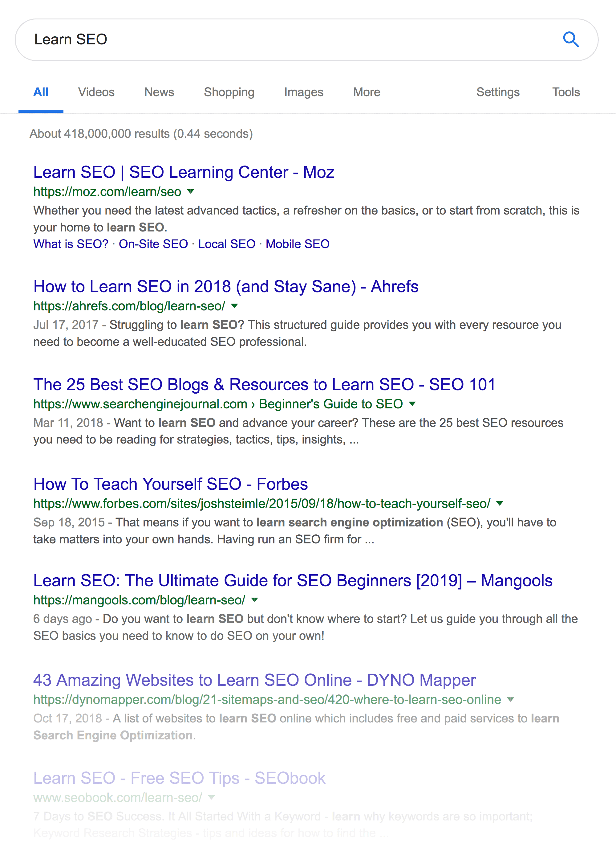Open the Settings menu
Viewport: 616px width, 863px height.
(x=498, y=92)
